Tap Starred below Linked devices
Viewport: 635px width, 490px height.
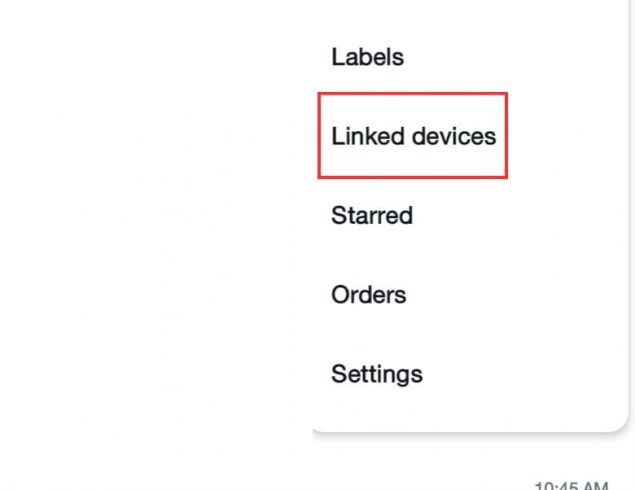[x=372, y=215]
